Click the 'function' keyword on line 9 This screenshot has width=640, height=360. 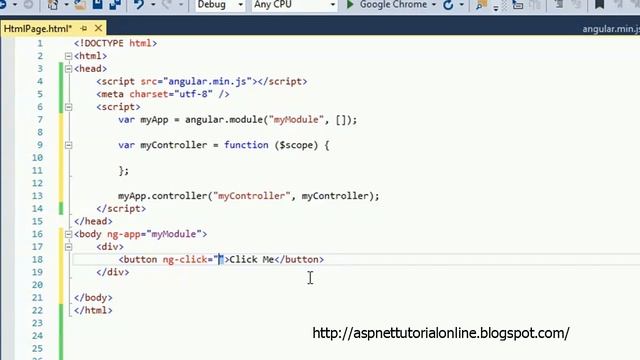point(246,145)
